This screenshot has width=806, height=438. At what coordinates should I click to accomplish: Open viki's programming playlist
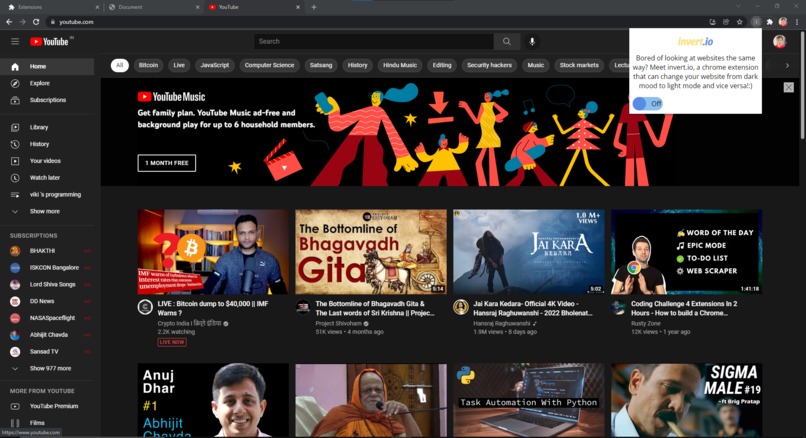(47, 195)
